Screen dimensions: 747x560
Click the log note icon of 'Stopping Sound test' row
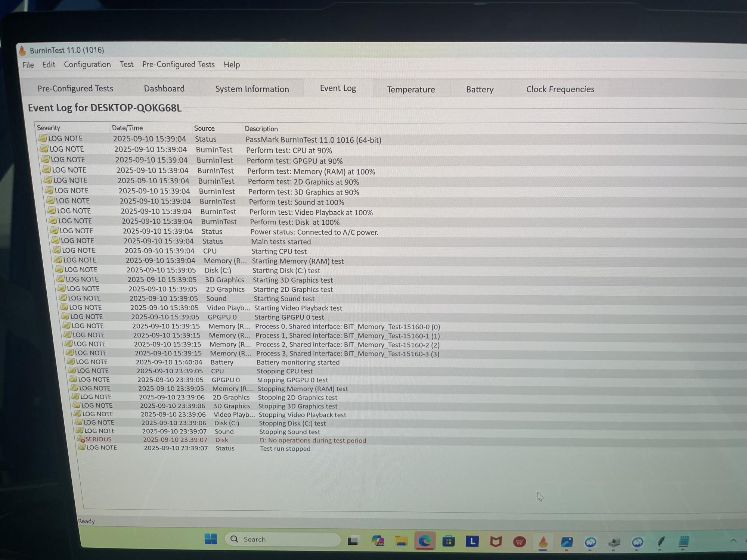click(80, 430)
